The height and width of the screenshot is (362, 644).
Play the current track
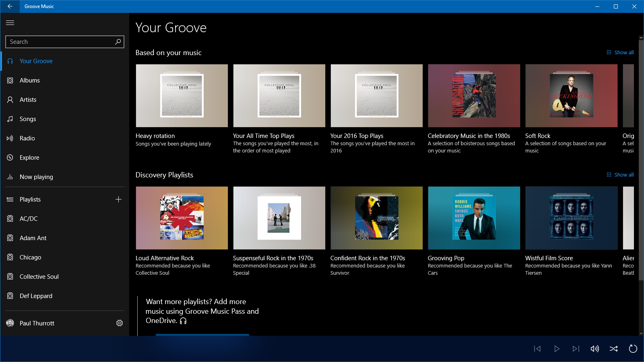click(x=557, y=349)
